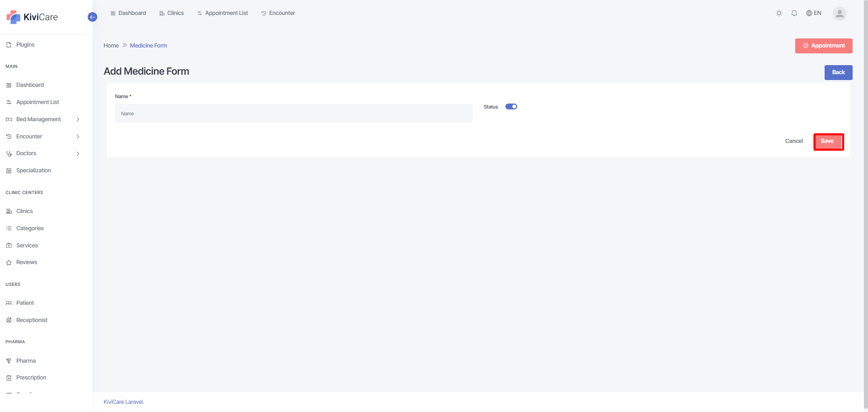
Task: Open Specialization in sidebar
Action: pyautogui.click(x=33, y=170)
